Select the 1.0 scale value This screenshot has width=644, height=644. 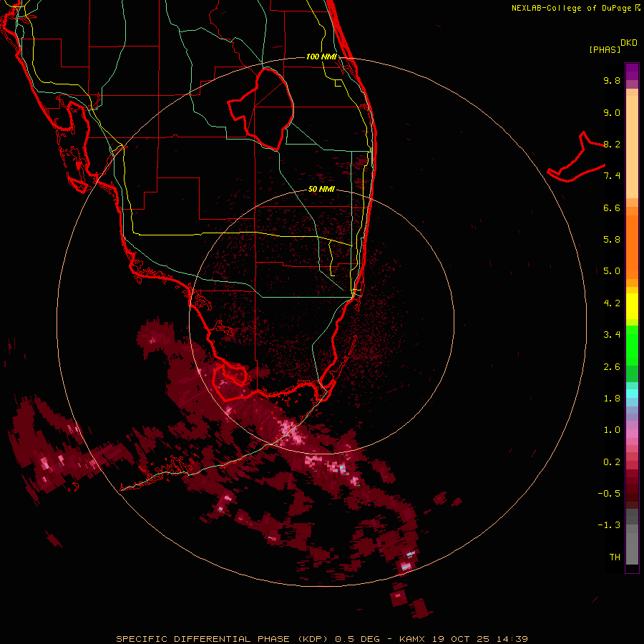tap(612, 430)
